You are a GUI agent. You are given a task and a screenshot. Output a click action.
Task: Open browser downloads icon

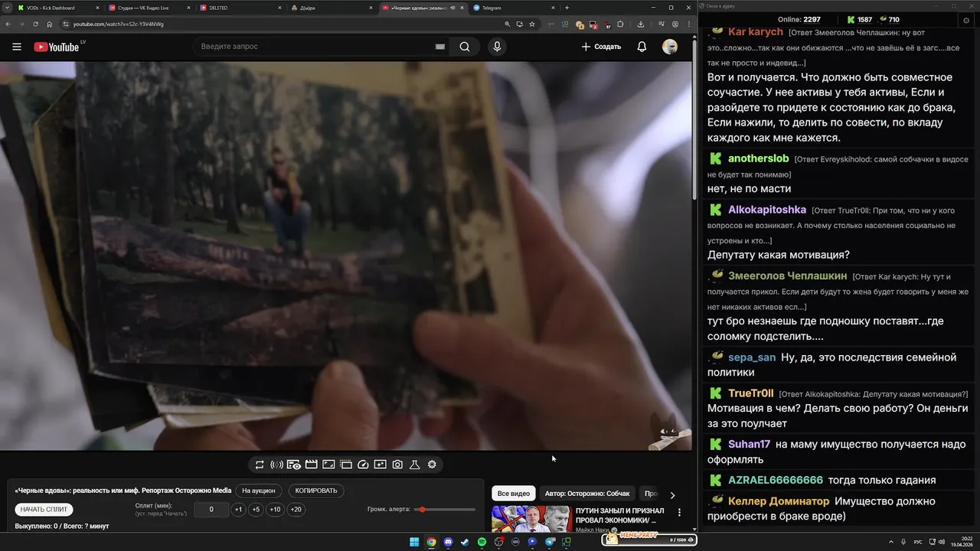coord(640,24)
